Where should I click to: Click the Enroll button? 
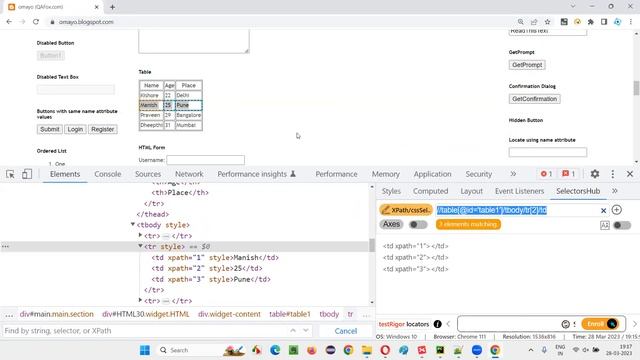click(x=600, y=324)
